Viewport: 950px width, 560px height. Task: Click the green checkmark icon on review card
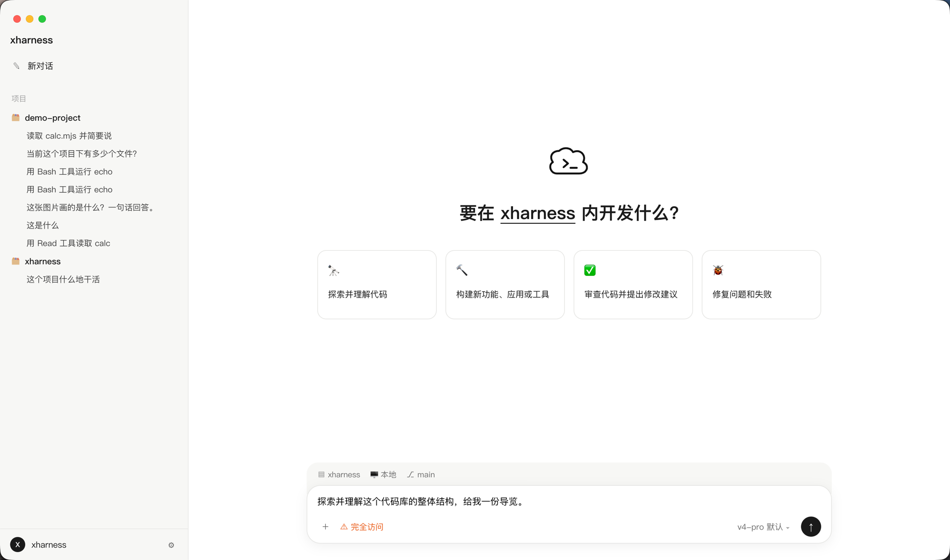[590, 270]
